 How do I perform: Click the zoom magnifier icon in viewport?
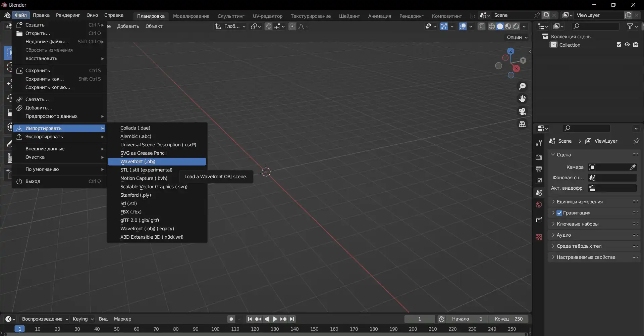point(522,86)
